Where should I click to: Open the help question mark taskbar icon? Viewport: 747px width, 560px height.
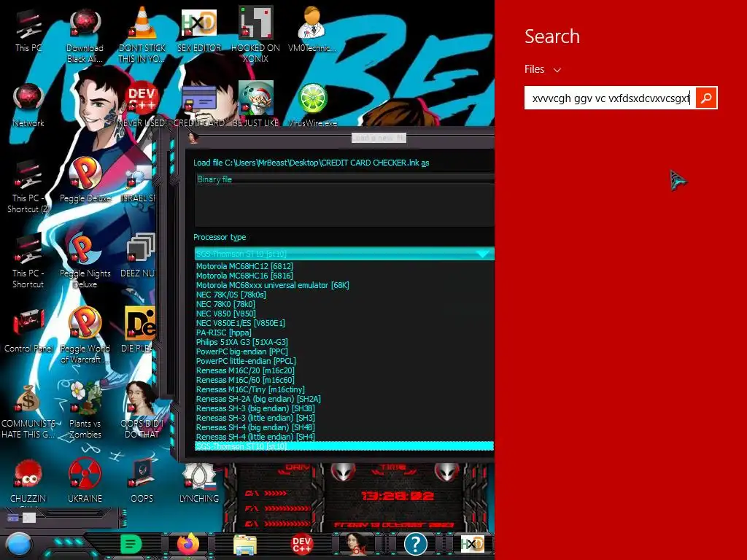(415, 544)
